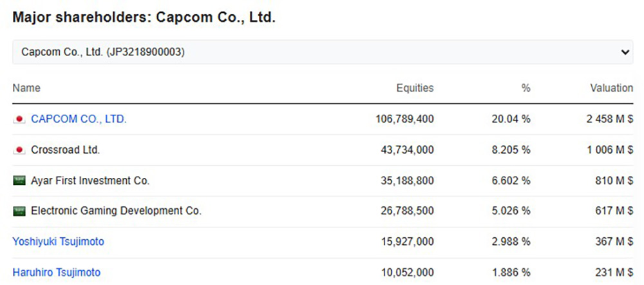Click the Major shareholders page heading
The image size is (644, 285).
144,17
